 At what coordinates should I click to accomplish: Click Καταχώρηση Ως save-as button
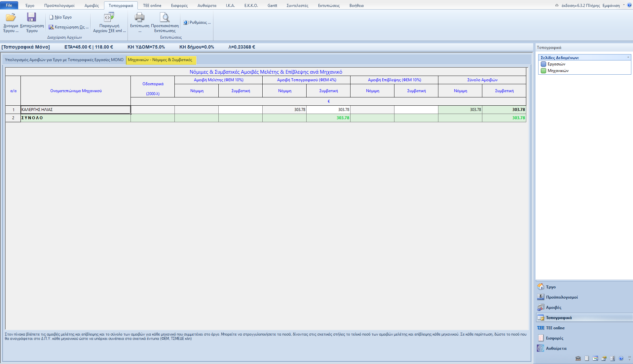69,27
